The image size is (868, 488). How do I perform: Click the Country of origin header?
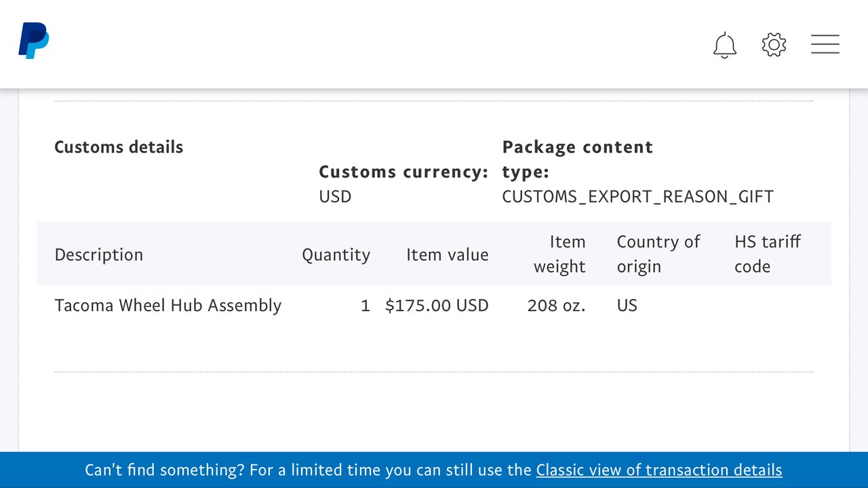(x=658, y=254)
